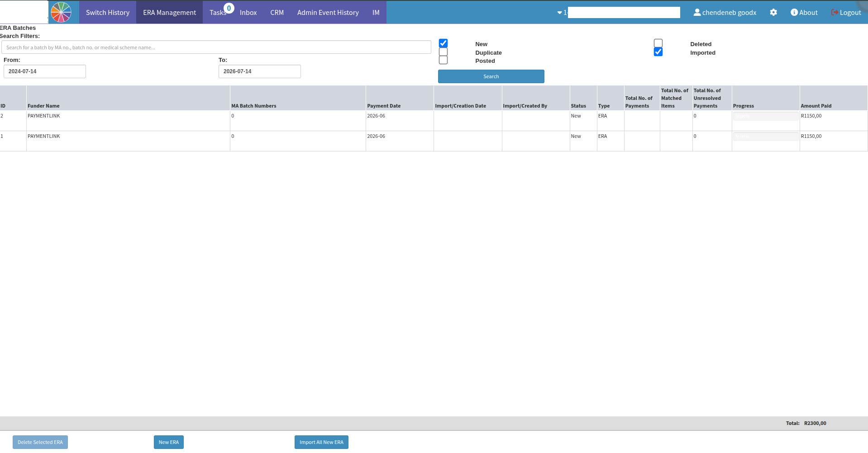Click the Import All New ERA button
868x453 pixels.
pyautogui.click(x=321, y=442)
